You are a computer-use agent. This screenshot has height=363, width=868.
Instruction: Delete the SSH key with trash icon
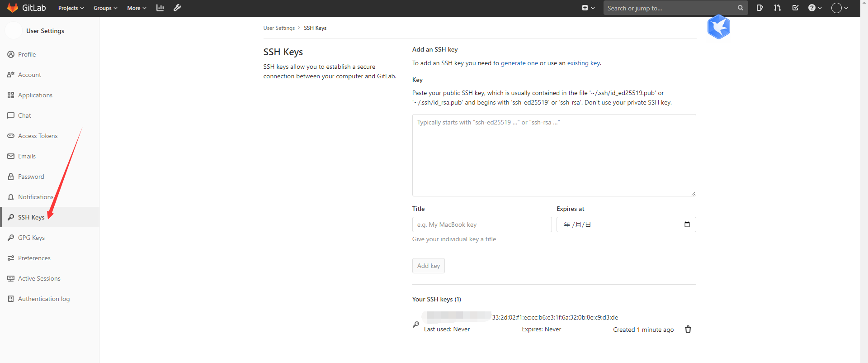click(688, 329)
